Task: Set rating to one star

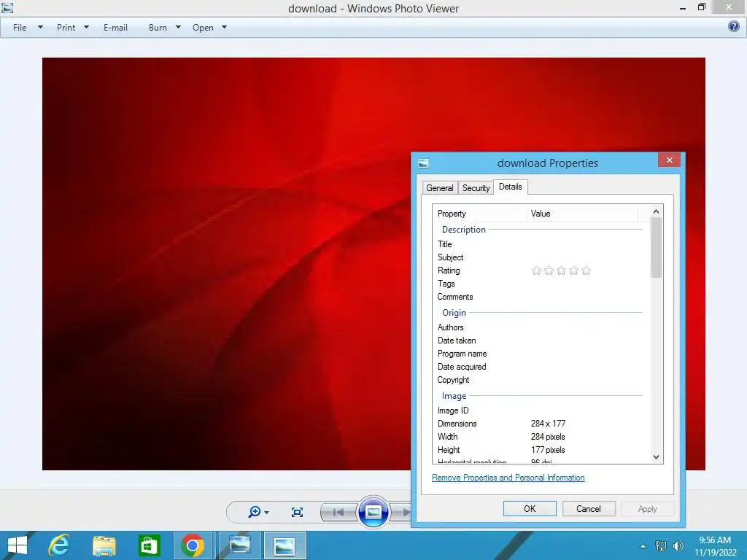Action: pyautogui.click(x=536, y=271)
